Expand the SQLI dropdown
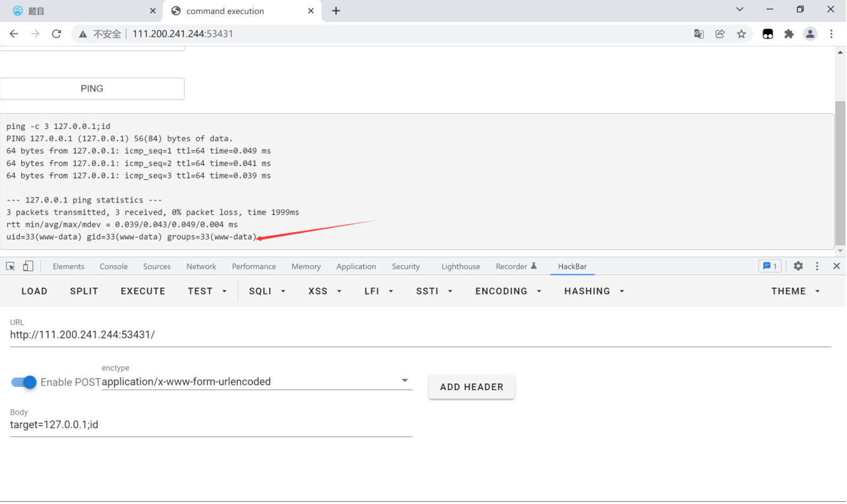This screenshot has width=847, height=504. [x=267, y=291]
